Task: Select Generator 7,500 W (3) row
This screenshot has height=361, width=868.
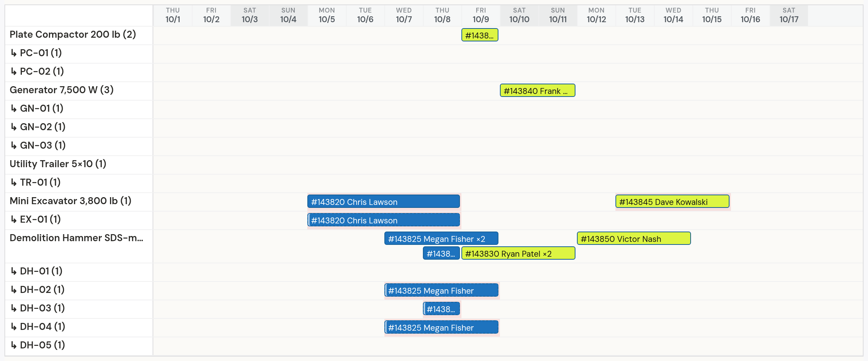Action: tap(79, 91)
